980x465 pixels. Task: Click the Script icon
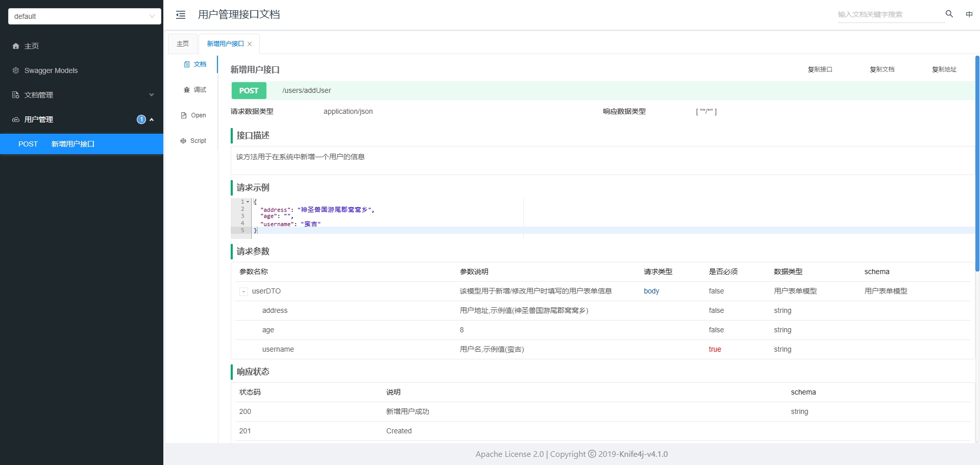click(183, 141)
